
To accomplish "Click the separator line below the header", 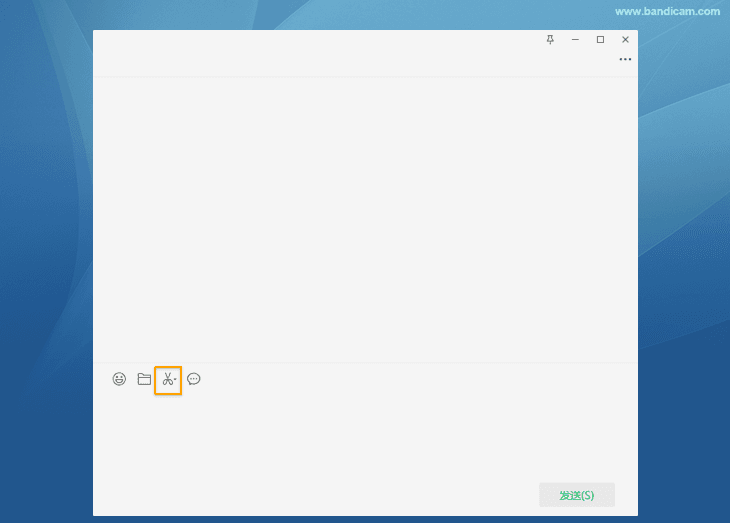I will pos(365,77).
